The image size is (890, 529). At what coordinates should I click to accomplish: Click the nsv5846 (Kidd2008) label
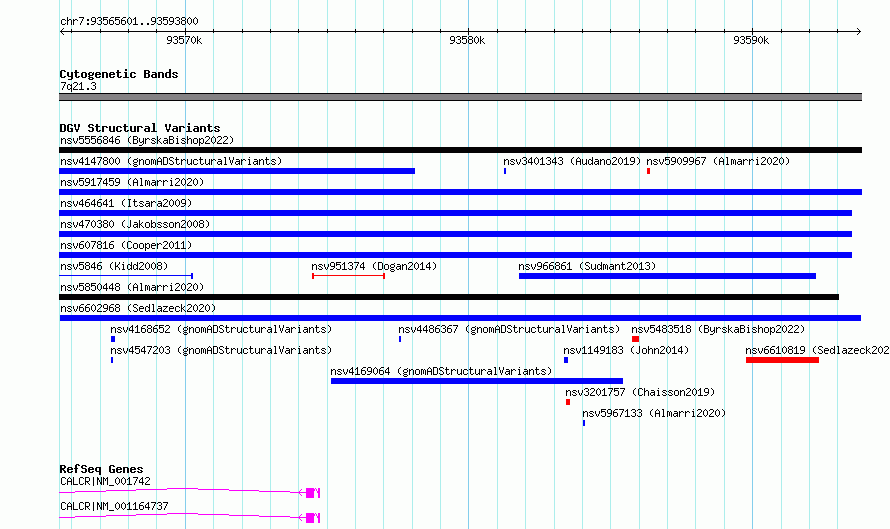pyautogui.click(x=114, y=266)
